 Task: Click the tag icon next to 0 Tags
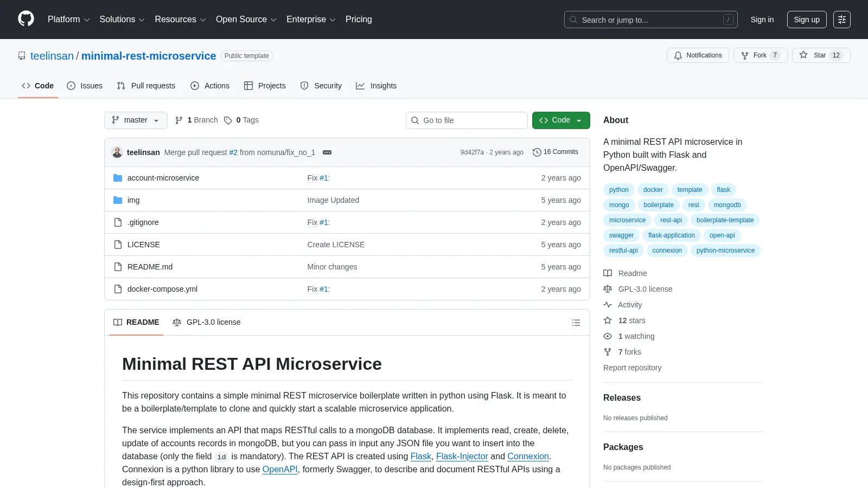[x=228, y=120]
